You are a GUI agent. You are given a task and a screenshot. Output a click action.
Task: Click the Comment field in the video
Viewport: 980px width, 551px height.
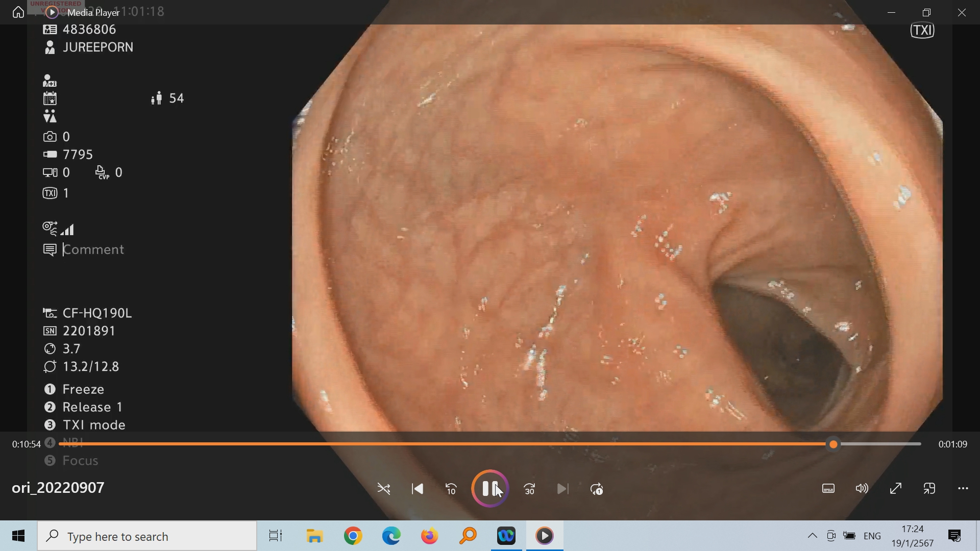tap(93, 249)
